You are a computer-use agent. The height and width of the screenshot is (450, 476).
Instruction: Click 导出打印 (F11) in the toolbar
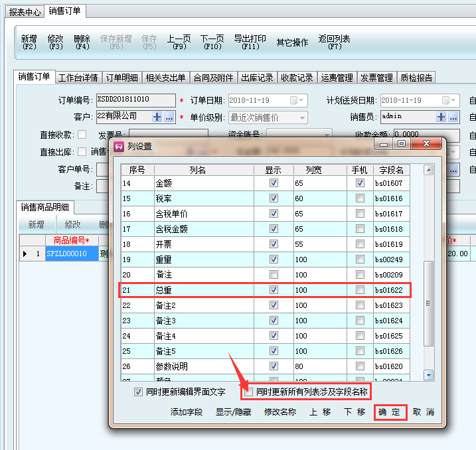coord(250,42)
